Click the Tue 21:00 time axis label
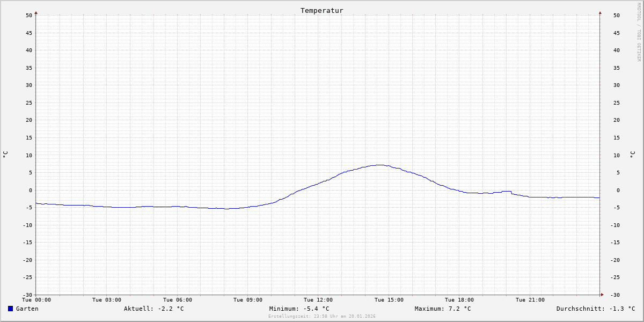644x322 pixels. (530, 300)
